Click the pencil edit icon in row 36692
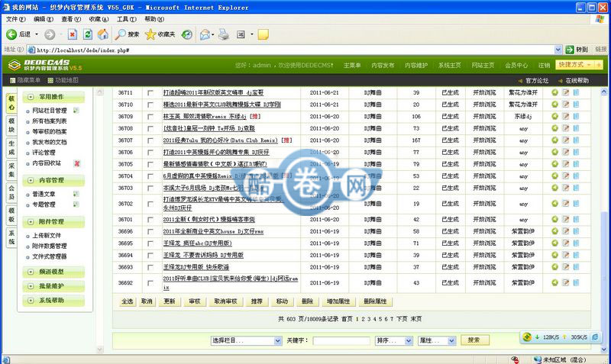Image resolution: width=611 pixels, height=364 pixels. click(x=566, y=282)
